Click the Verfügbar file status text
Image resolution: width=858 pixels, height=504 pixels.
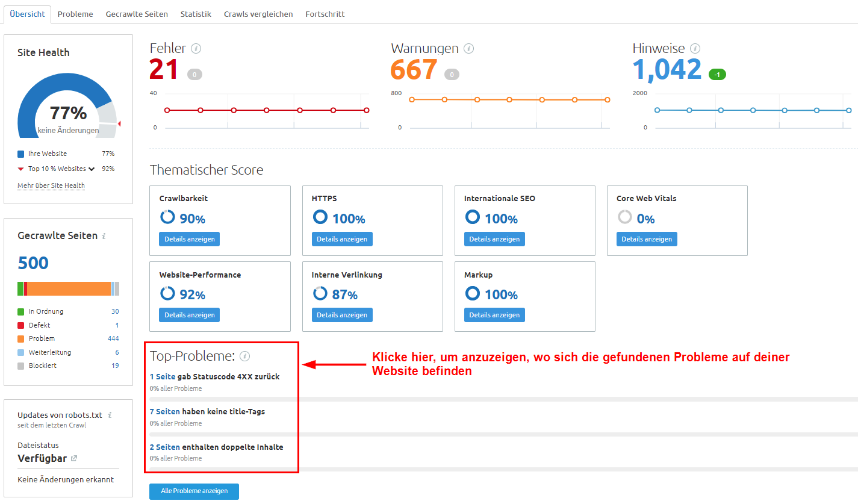42,458
